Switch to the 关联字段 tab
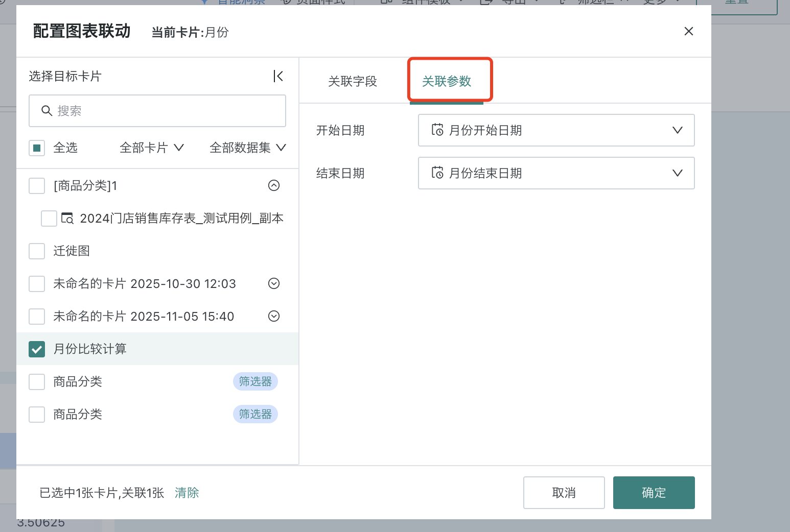Viewport: 790px width, 532px height. pyautogui.click(x=352, y=81)
